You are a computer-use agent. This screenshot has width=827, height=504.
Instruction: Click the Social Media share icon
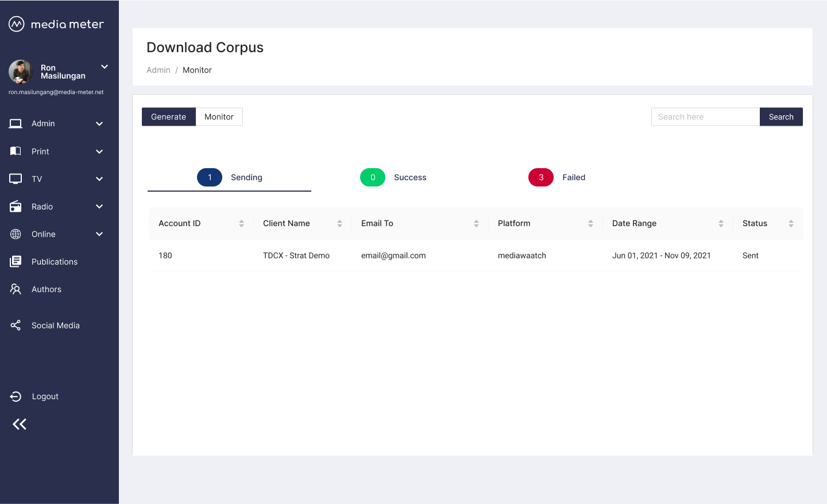(16, 325)
